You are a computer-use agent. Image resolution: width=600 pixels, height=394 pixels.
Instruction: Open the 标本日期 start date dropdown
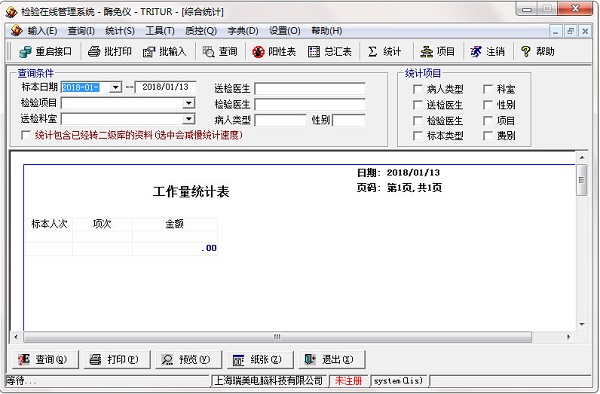tap(116, 88)
